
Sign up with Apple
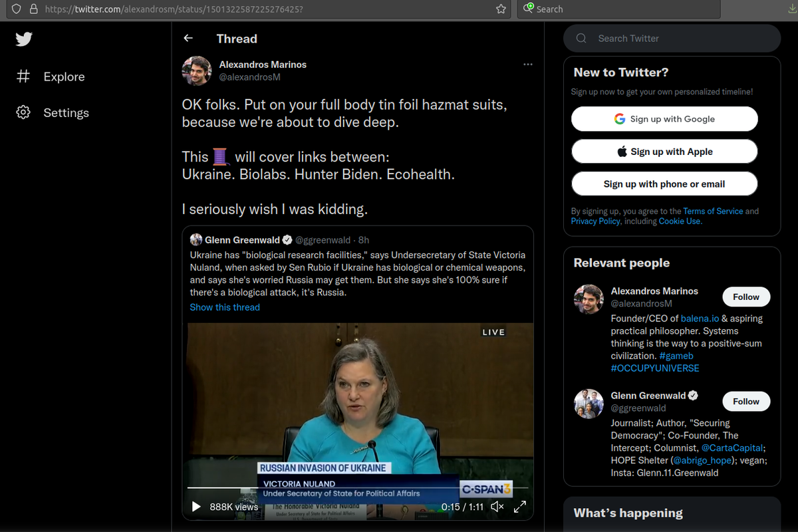(664, 152)
